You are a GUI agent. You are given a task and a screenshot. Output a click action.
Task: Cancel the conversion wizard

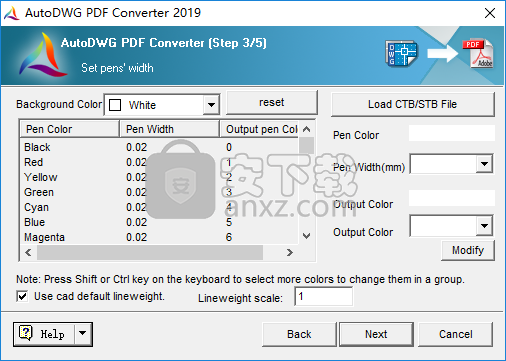coord(455,334)
